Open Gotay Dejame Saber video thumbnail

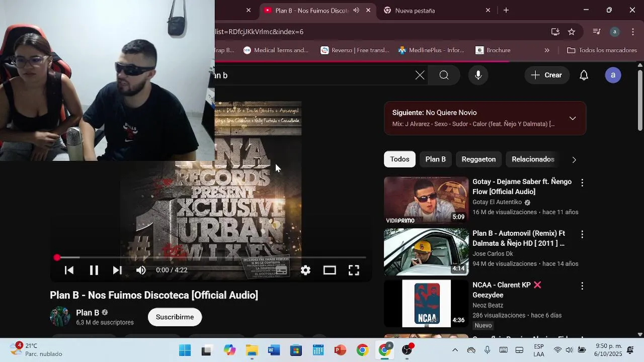426,200
